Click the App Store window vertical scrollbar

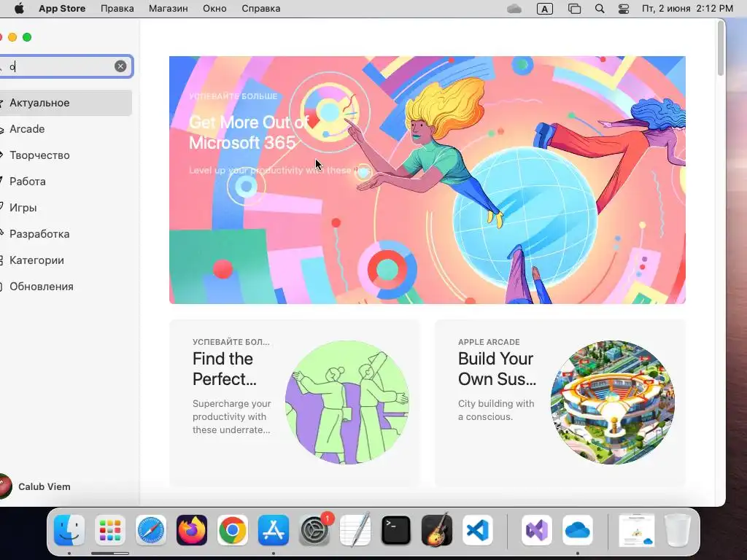click(720, 47)
